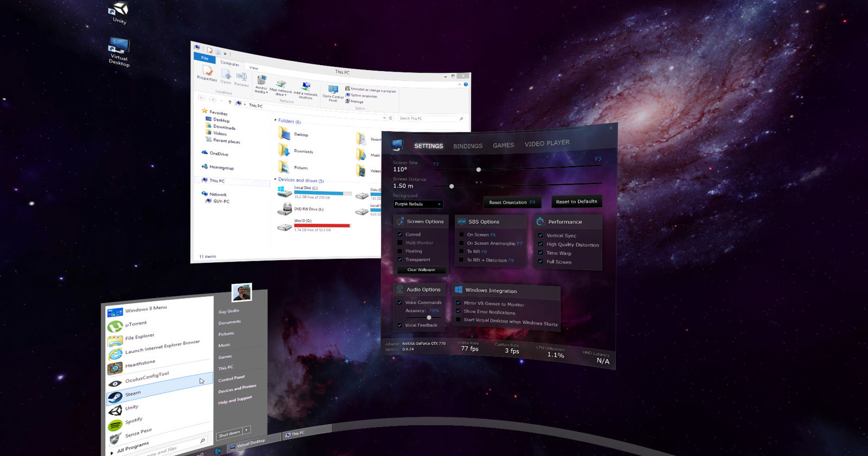Toggle Mirror VR Games to Monitor
868x456 pixels.
pyautogui.click(x=458, y=303)
